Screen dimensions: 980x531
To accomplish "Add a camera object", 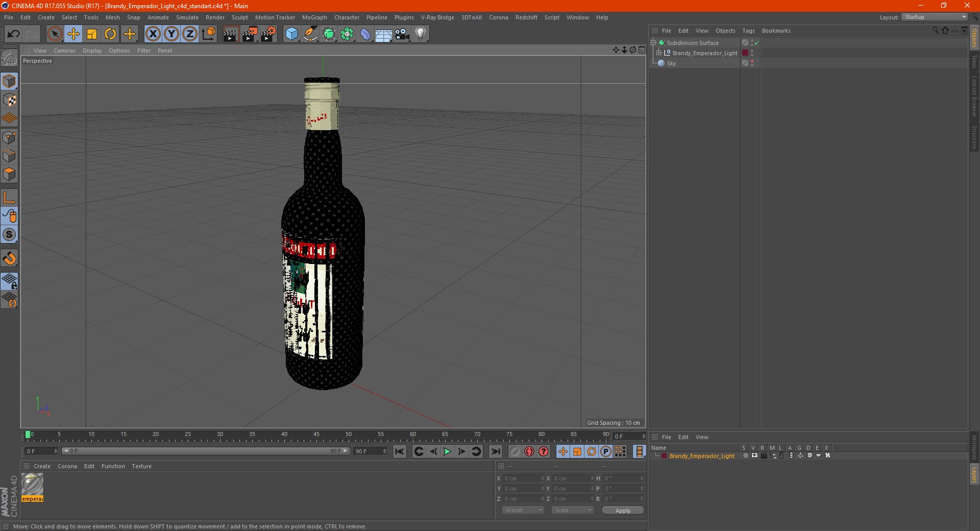I will [402, 34].
